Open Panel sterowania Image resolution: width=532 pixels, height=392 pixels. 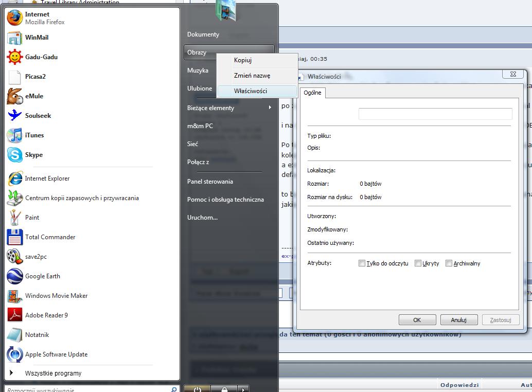click(x=210, y=182)
